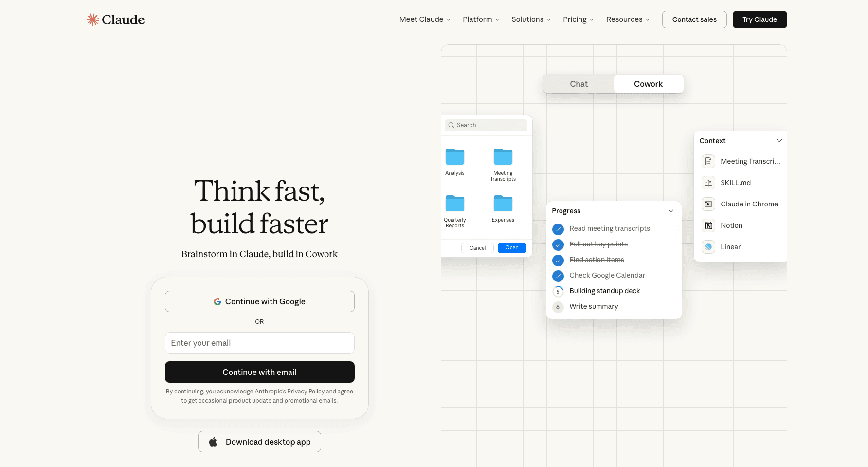The height and width of the screenshot is (467, 868).
Task: Click the Notion icon
Action: point(708,225)
